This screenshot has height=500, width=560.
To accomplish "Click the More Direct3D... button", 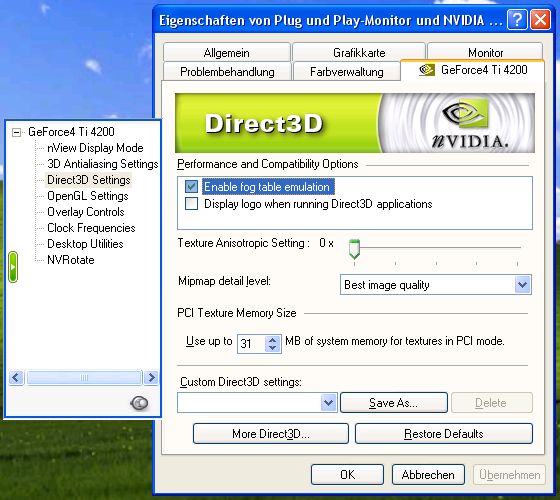I will pyautogui.click(x=271, y=434).
